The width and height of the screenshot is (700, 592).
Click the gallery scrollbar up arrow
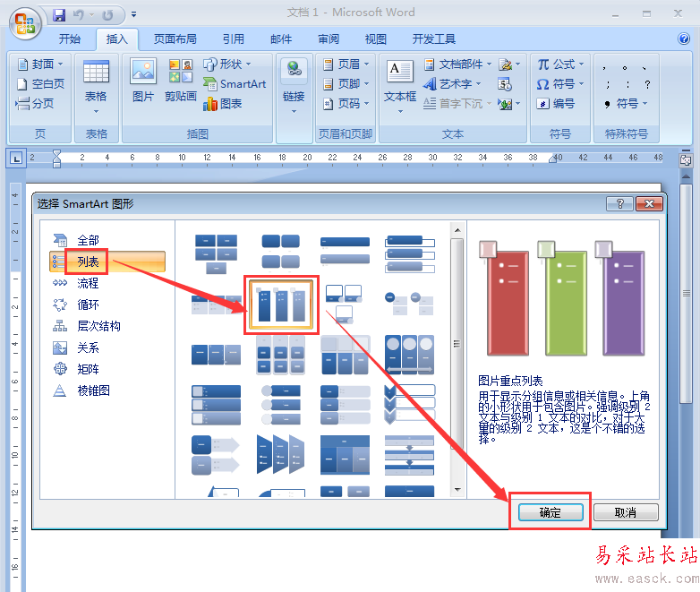tap(457, 230)
